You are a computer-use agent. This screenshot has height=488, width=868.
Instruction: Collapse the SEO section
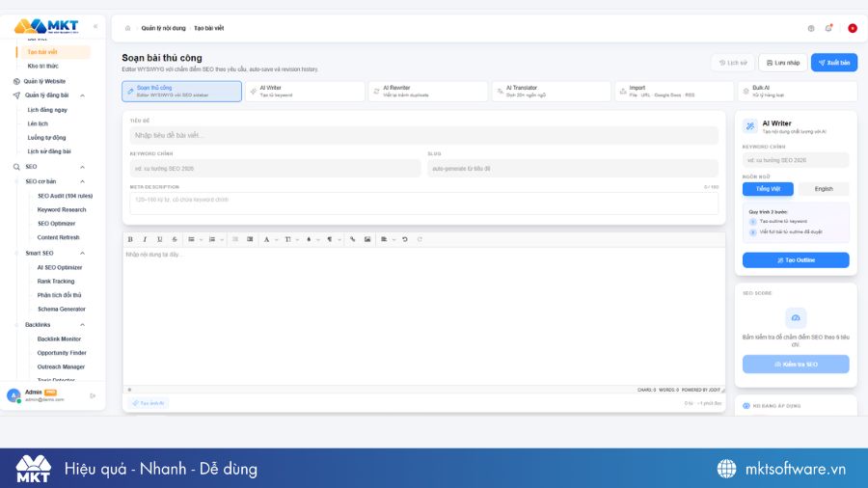tap(83, 167)
